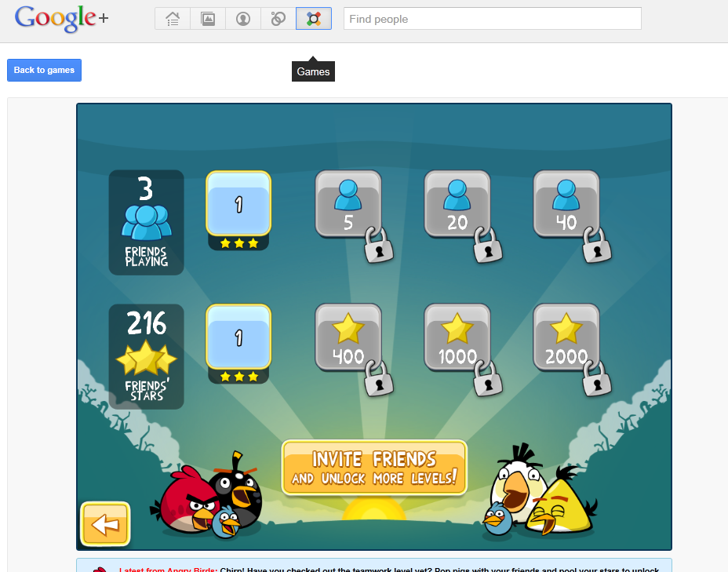Open the 3 Friends Playing panel
728x572 pixels.
pyautogui.click(x=146, y=222)
